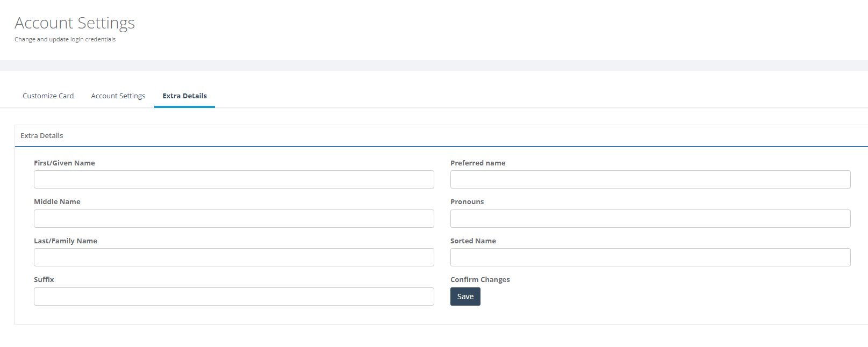Click the 'Pronouns' label text
The width and height of the screenshot is (868, 347).
(467, 202)
